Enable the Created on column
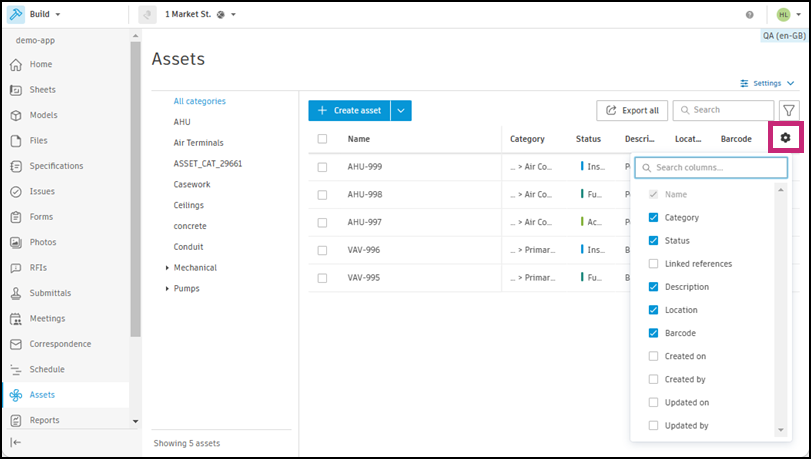811x459 pixels. click(653, 357)
